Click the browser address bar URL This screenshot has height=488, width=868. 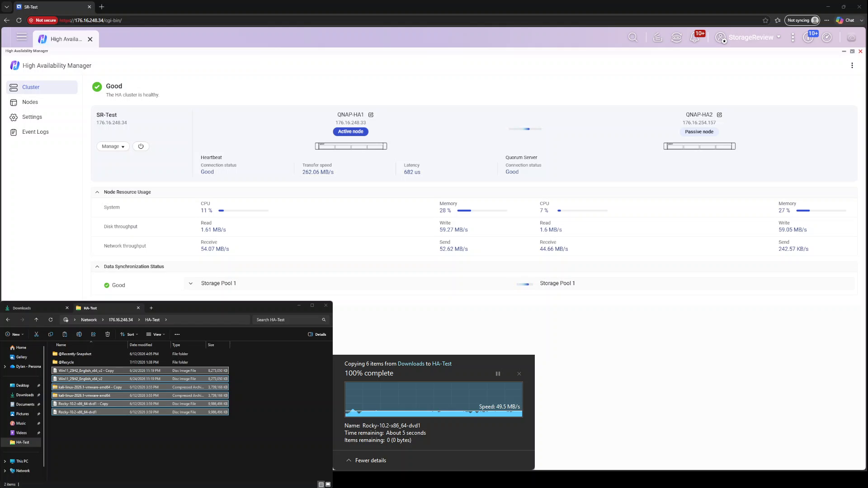click(x=90, y=20)
